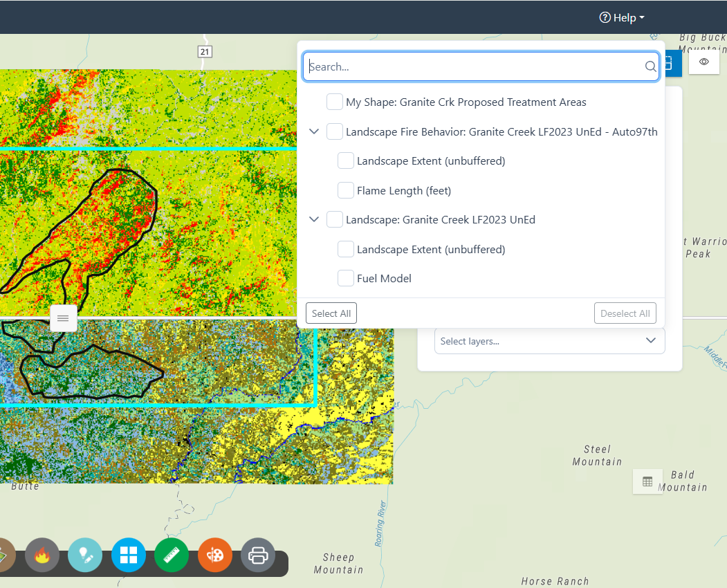Check the Flame Length (feet) layer

point(346,190)
